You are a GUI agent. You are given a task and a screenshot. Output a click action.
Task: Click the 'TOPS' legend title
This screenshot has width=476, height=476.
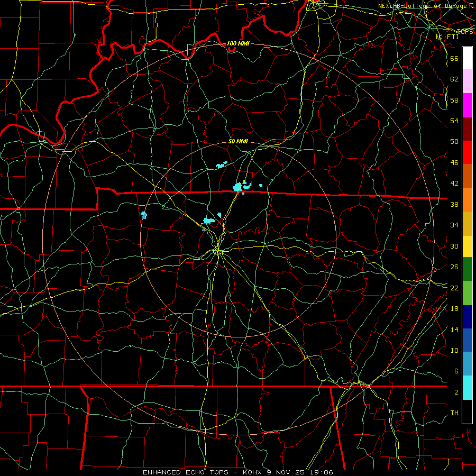point(465,32)
